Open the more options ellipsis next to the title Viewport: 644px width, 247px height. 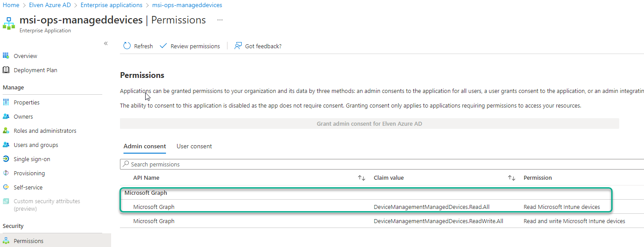click(x=220, y=20)
